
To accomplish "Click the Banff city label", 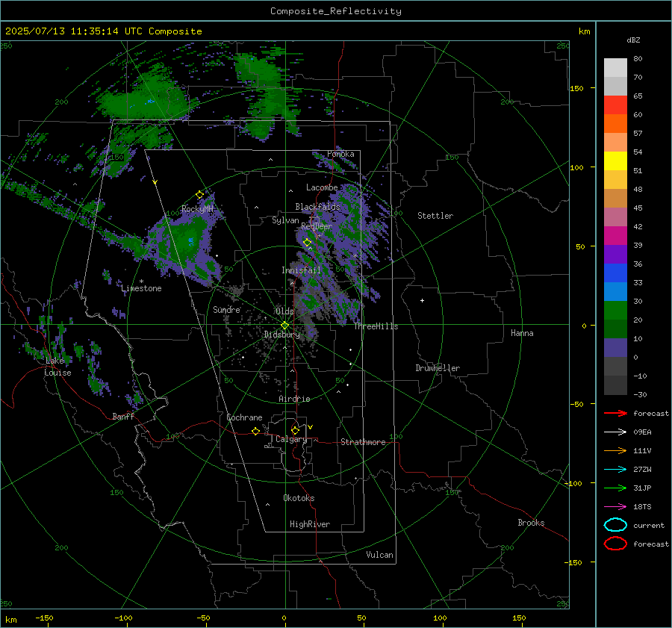I will pyautogui.click(x=123, y=416).
